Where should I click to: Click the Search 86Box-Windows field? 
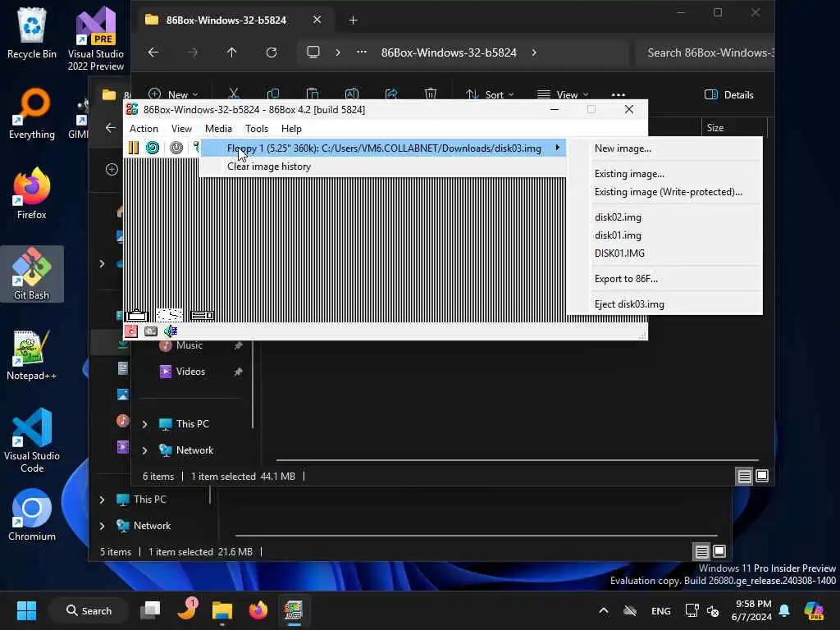[x=705, y=52]
